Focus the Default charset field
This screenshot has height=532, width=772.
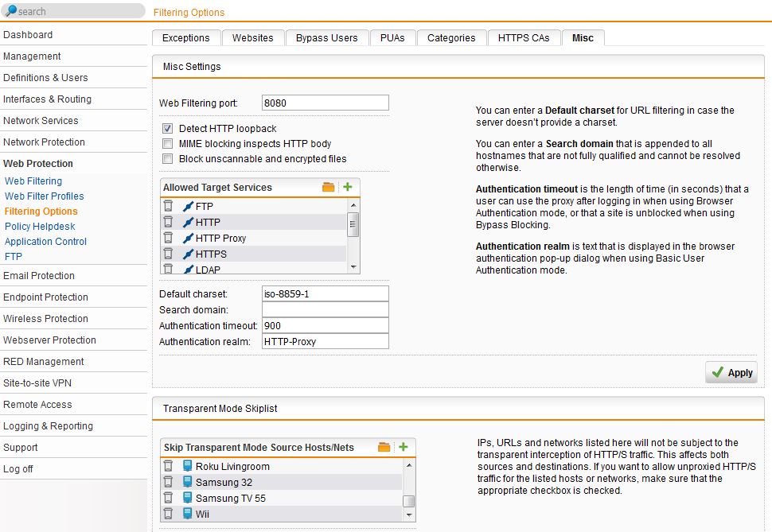coord(326,293)
